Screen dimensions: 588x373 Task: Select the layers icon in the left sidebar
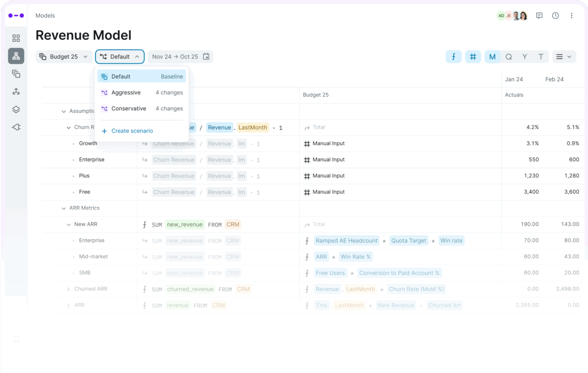click(16, 109)
